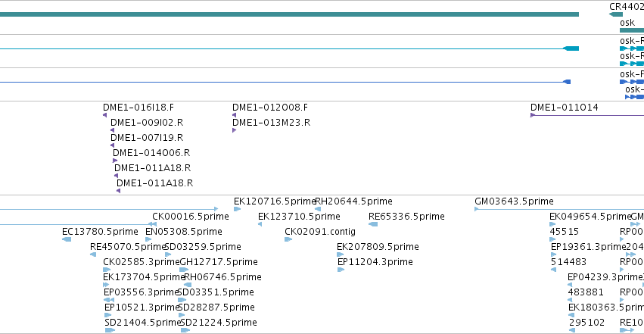Image resolution: width=644 pixels, height=334 pixels.
Task: Click the SD21224.5prime EST glyph
Action: tap(185, 330)
